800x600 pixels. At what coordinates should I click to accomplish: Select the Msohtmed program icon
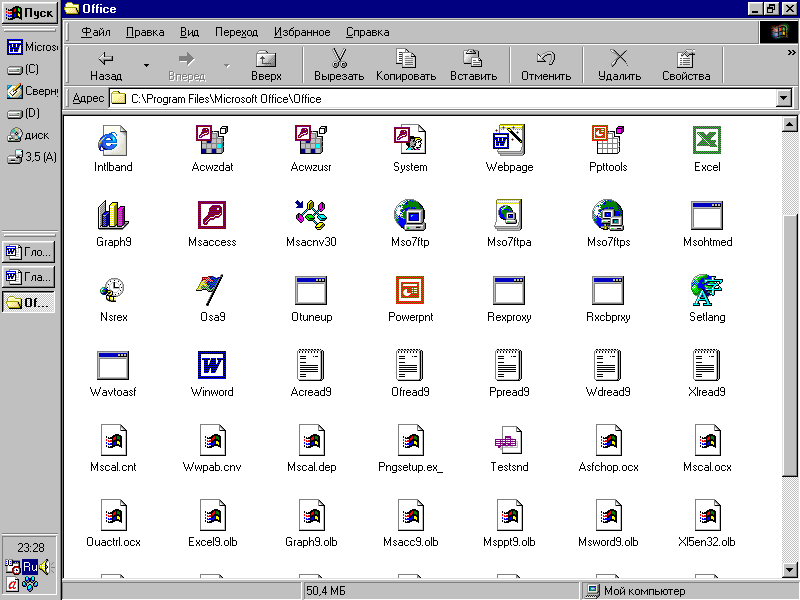click(x=707, y=215)
